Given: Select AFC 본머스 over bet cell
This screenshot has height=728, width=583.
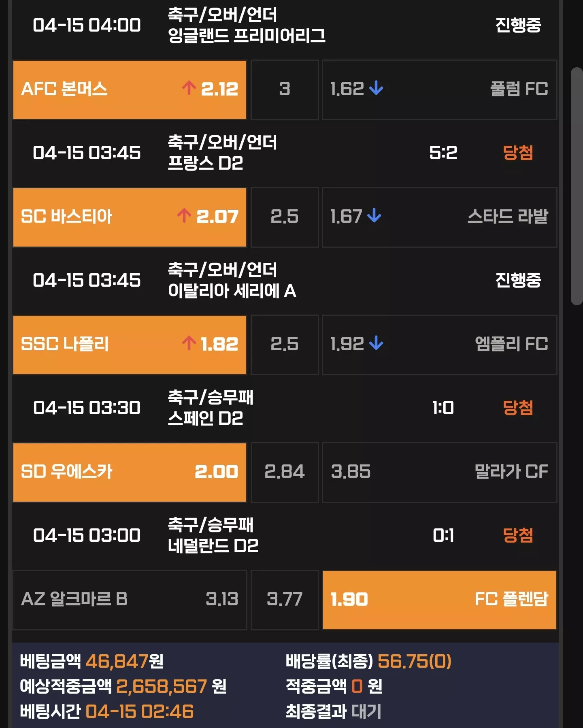Looking at the screenshot, I should (130, 90).
